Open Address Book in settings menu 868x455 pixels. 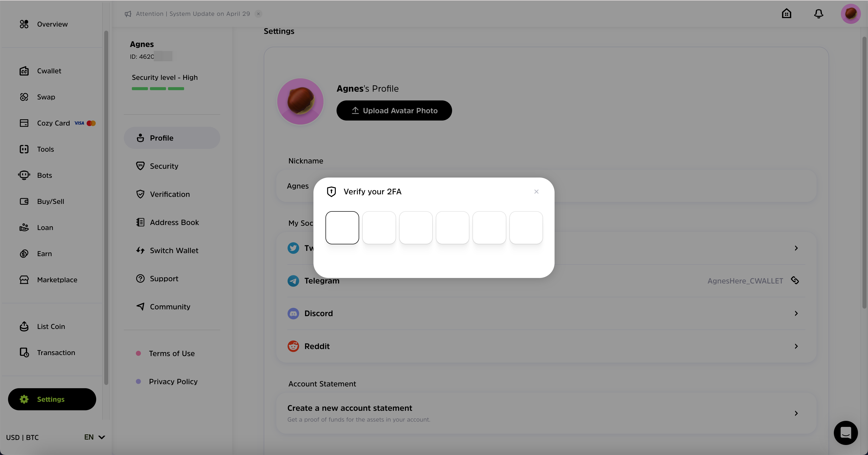point(174,222)
